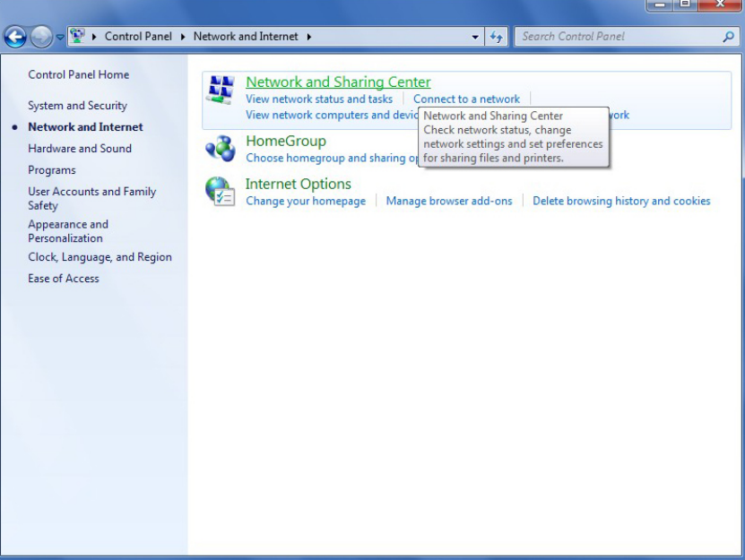The height and width of the screenshot is (560, 745).
Task: Open Programs category
Action: (x=52, y=170)
